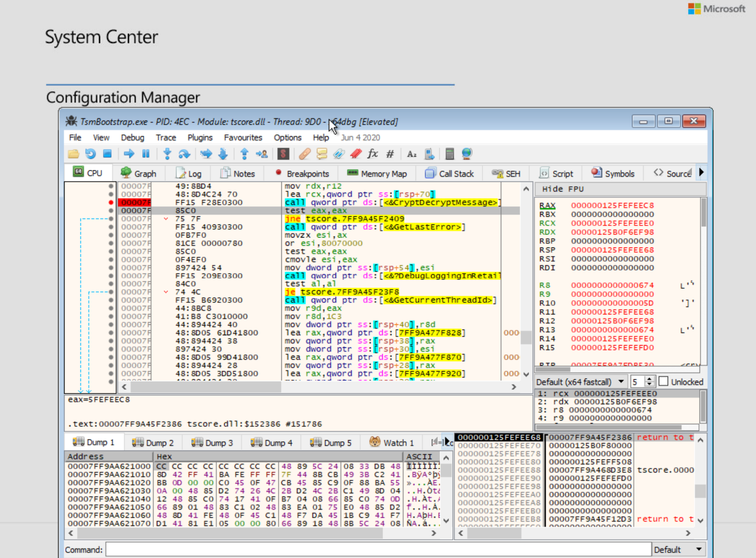Click the disassembly horizontal scrollbar
Image resolution: width=756 pixels, height=558 pixels.
pyautogui.click(x=319, y=387)
